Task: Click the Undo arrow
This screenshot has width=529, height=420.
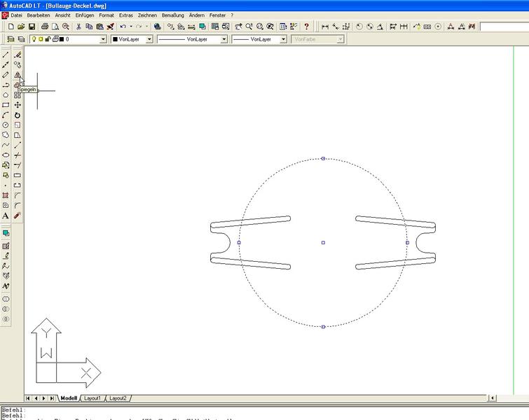Action: (123, 27)
